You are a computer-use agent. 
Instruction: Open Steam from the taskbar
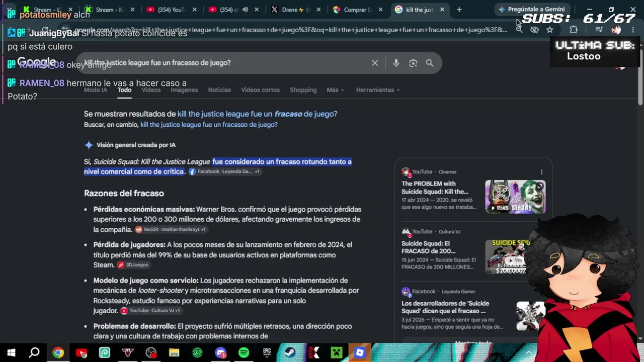point(290,353)
